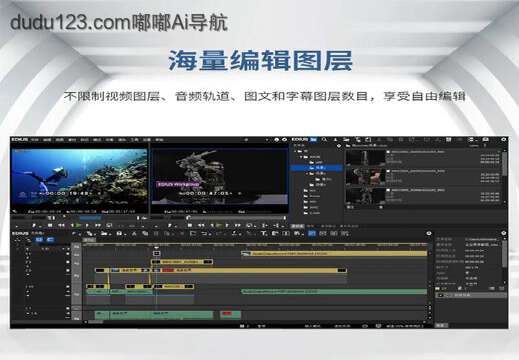Toggle the second blue ripple mode button
This screenshot has height=360, width=519.
pos(50,240)
